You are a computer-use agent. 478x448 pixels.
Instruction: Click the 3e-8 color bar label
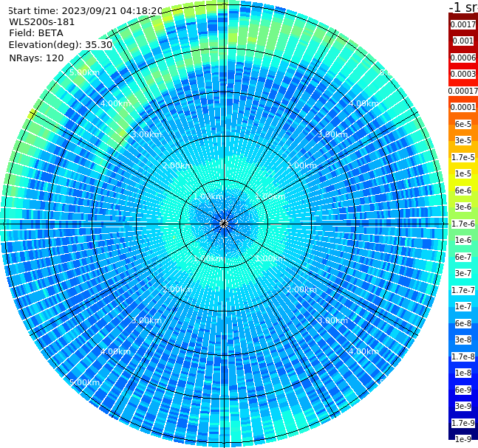[x=463, y=340]
